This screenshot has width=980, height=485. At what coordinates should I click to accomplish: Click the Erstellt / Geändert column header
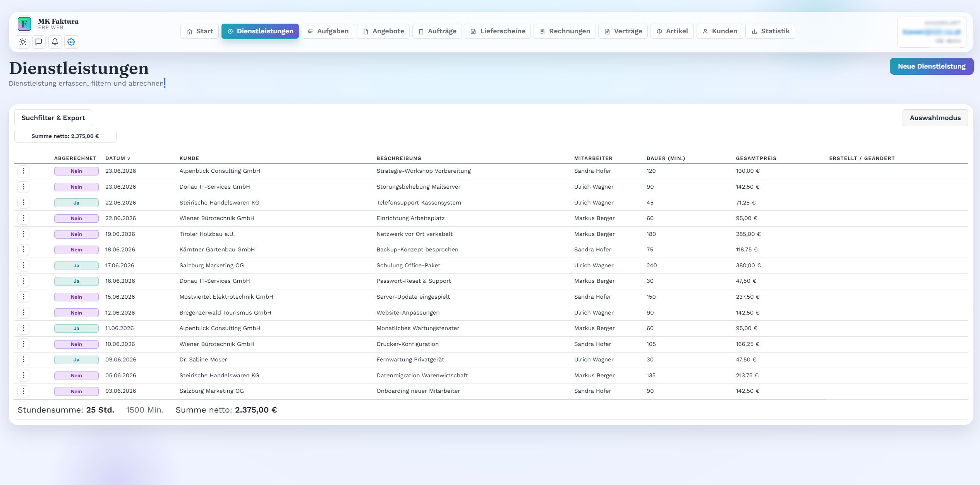tap(862, 158)
